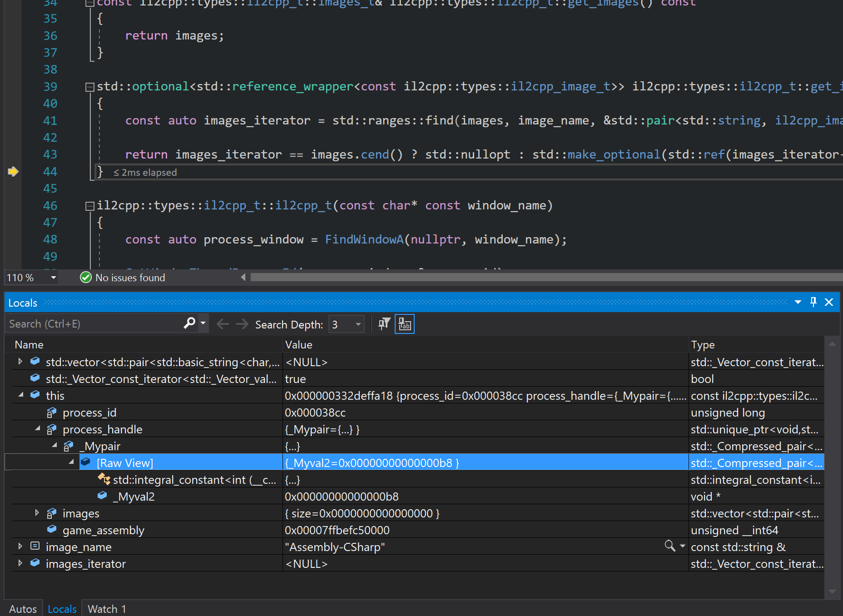Viewport: 843px width, 616px height.
Task: Click the 'true' value of the bool row
Action: tap(295, 379)
